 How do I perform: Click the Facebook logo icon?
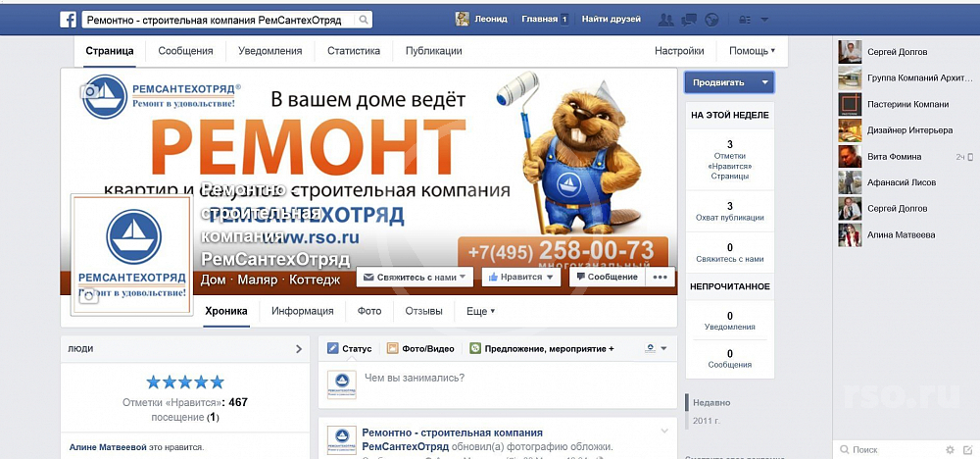tap(69, 20)
